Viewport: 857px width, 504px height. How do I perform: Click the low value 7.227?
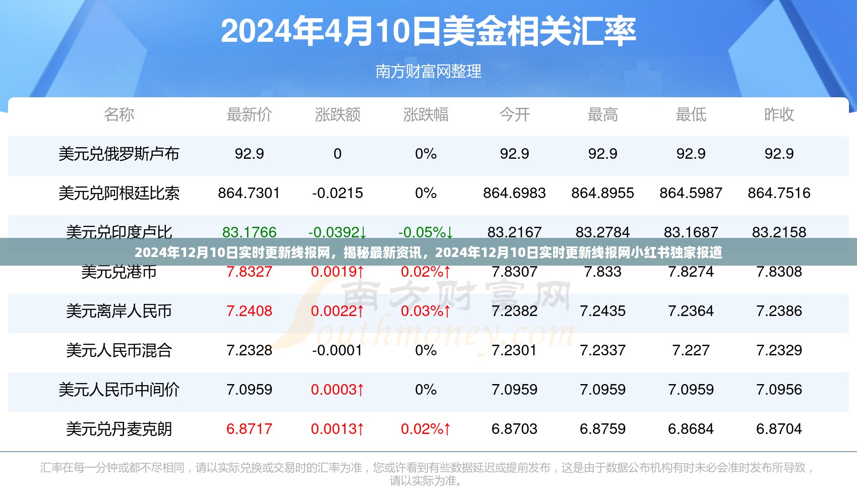[691, 350]
